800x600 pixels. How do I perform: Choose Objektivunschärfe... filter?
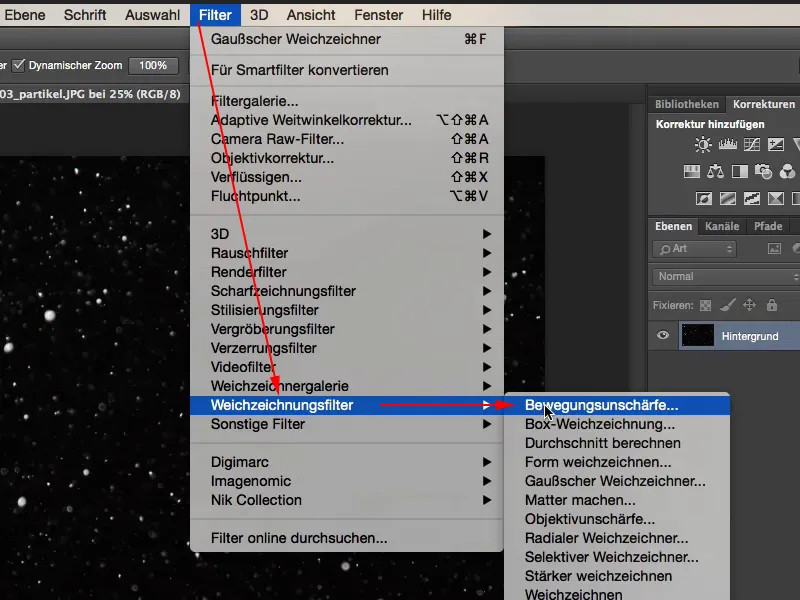click(x=617, y=519)
